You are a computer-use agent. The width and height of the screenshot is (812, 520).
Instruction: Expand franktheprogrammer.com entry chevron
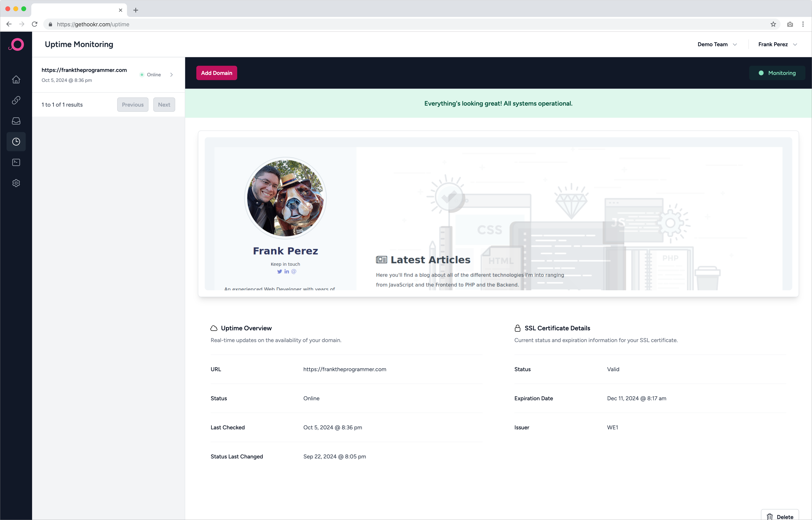click(x=172, y=75)
